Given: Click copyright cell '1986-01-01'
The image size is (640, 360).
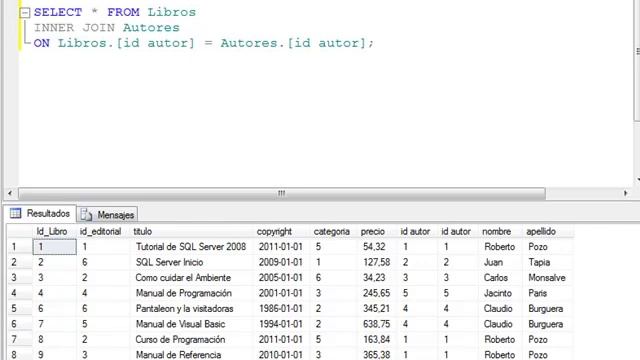Looking at the screenshot, I should click(x=281, y=309).
